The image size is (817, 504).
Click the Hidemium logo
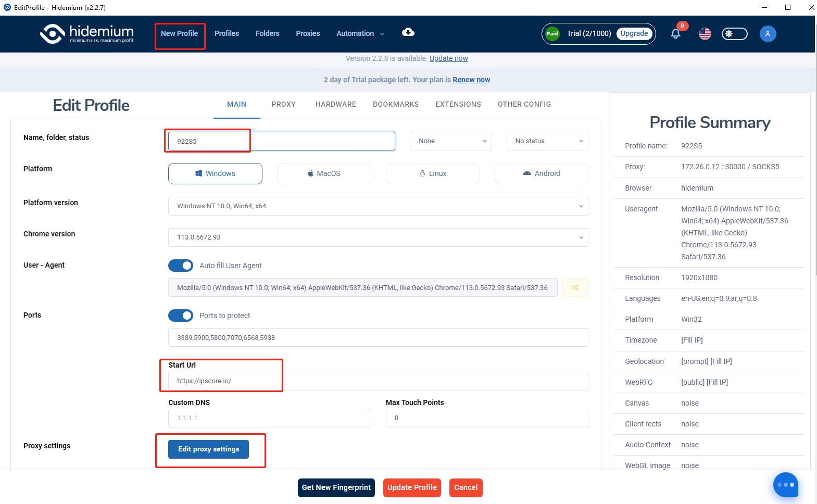pyautogui.click(x=87, y=34)
